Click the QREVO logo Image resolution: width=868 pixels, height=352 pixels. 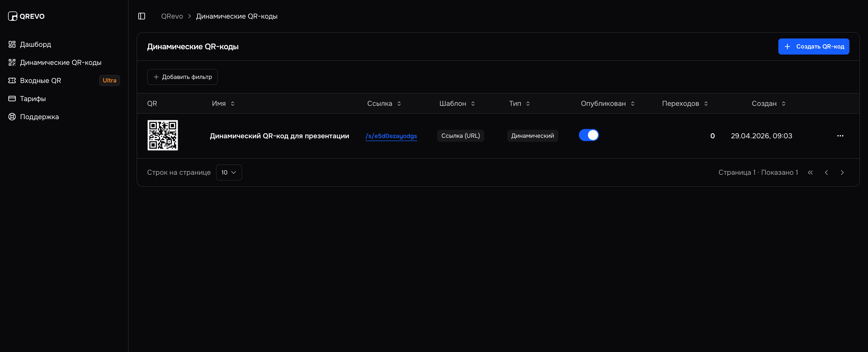coord(26,16)
